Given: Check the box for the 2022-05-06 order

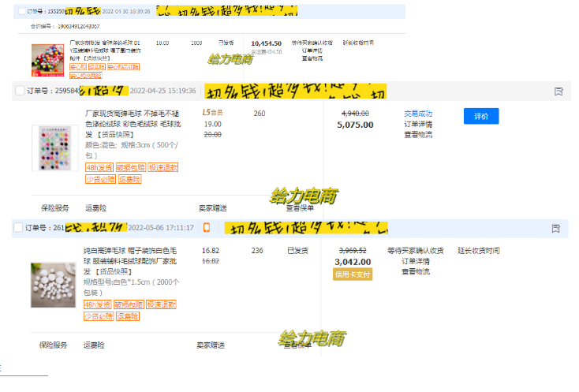Looking at the screenshot, I should 18,228.
